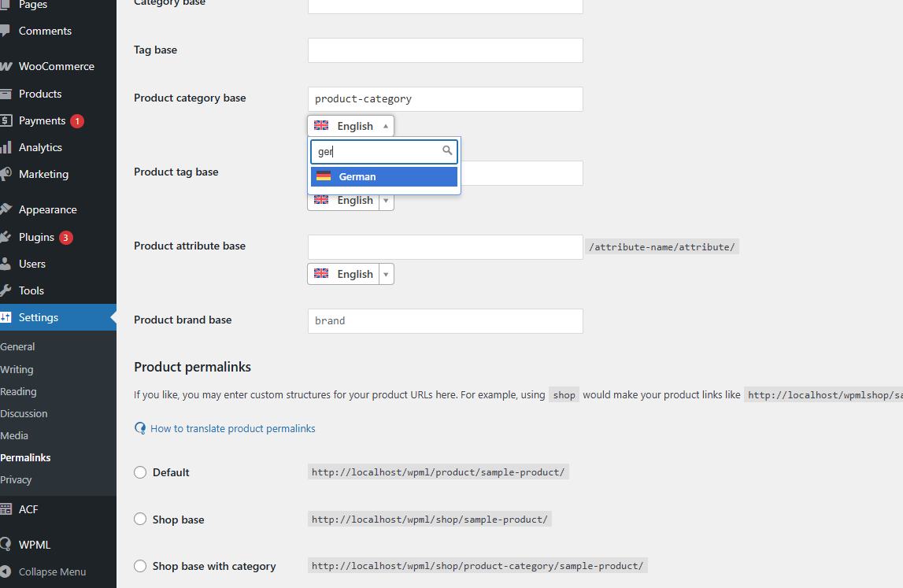Viewport: 903px width, 588px height.
Task: Open the Privacy settings page
Action: (16, 479)
